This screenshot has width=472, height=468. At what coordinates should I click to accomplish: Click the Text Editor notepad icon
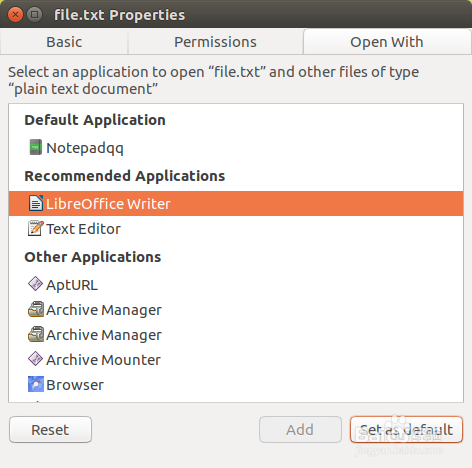35,228
